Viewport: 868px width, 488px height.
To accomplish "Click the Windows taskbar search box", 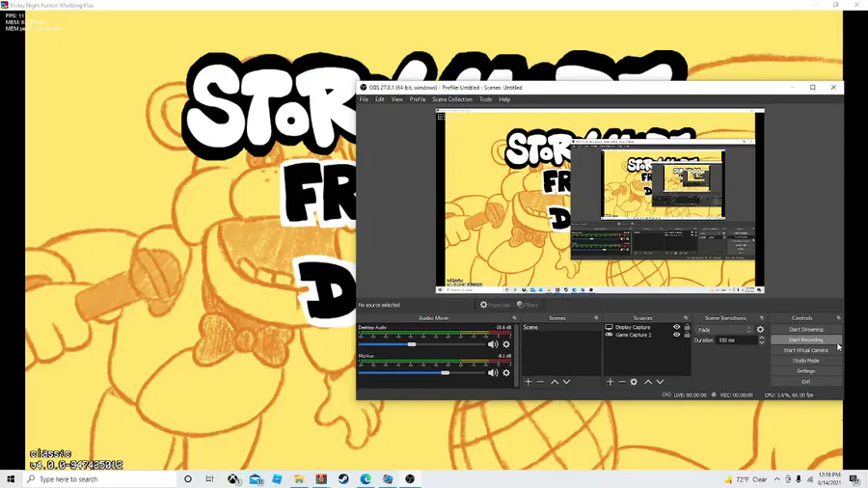I will (99, 479).
